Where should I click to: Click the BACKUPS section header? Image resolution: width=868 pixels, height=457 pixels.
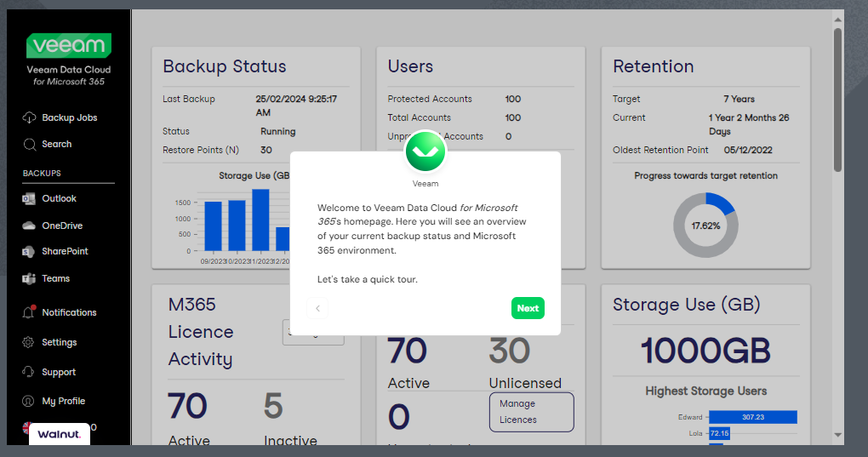pos(42,173)
